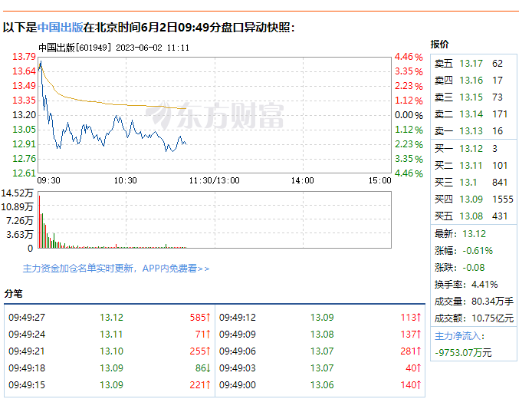532x399 pixels.
Task: Select the 09:49:24 trade tick row
Action: click(x=110, y=335)
